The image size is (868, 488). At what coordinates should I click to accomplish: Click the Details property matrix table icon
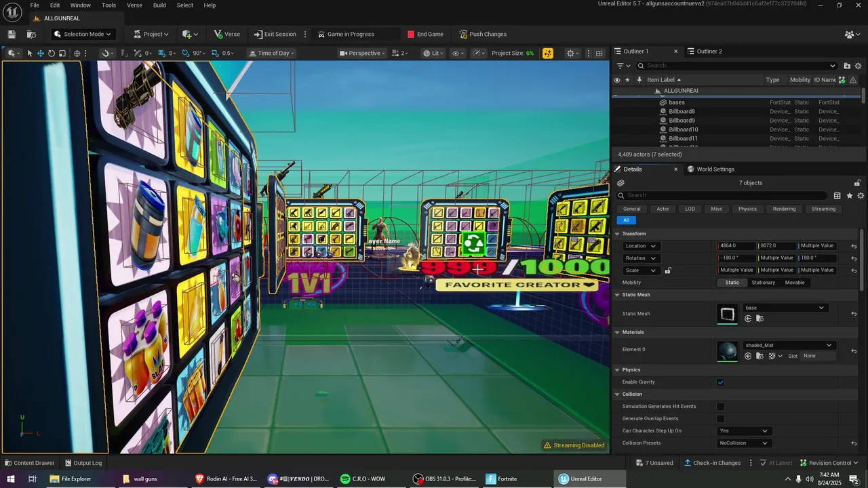click(x=837, y=195)
